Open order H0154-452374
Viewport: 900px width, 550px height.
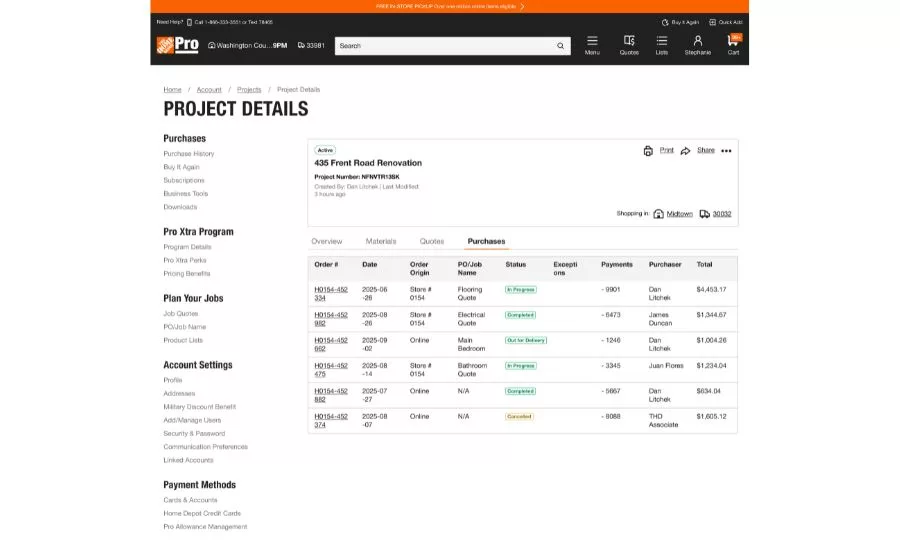pos(331,421)
